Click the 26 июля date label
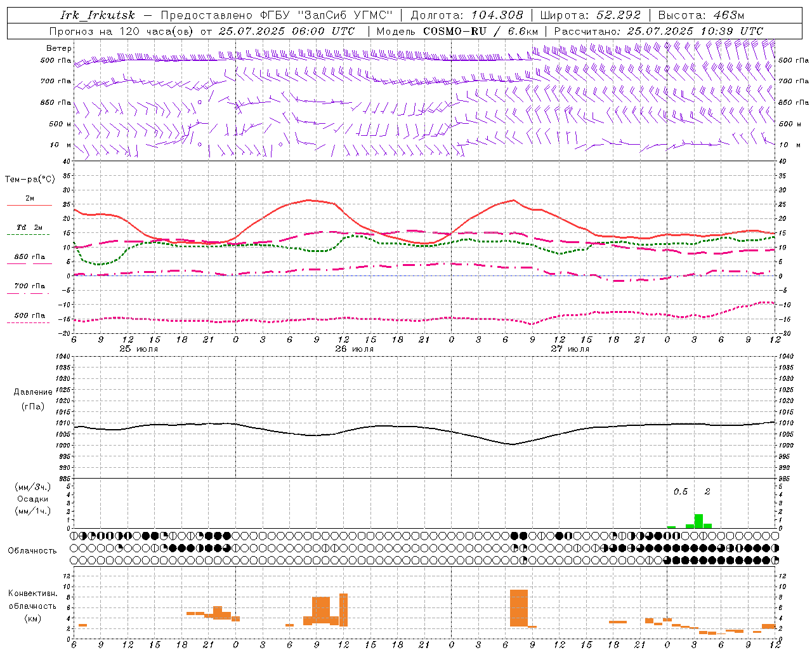The height and width of the screenshot is (650, 812). tap(354, 349)
